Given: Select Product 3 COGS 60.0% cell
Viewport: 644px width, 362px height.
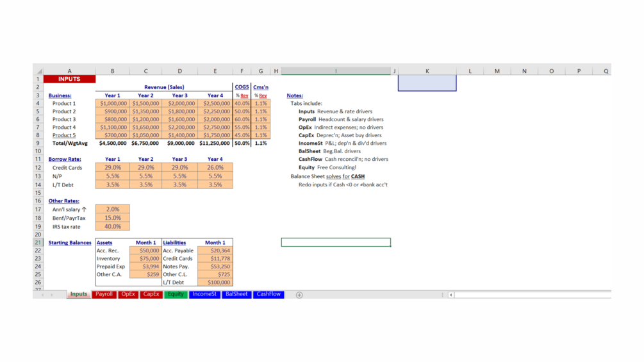Looking at the screenshot, I should [242, 119].
